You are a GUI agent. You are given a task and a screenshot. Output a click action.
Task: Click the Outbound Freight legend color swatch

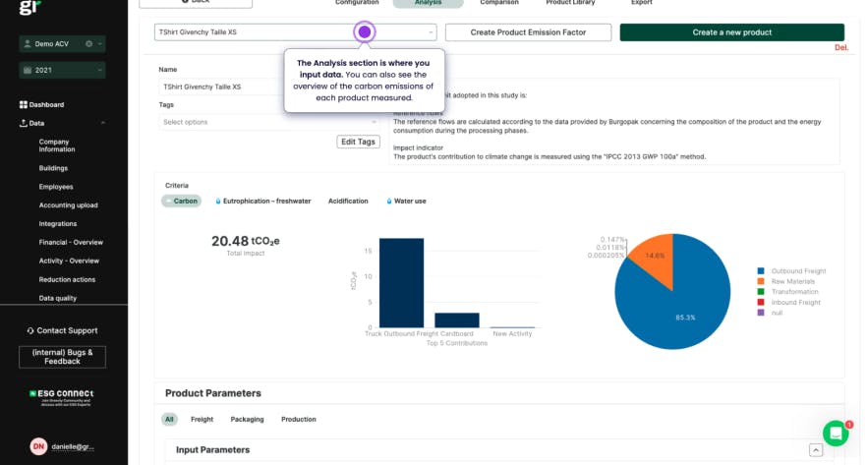point(761,270)
